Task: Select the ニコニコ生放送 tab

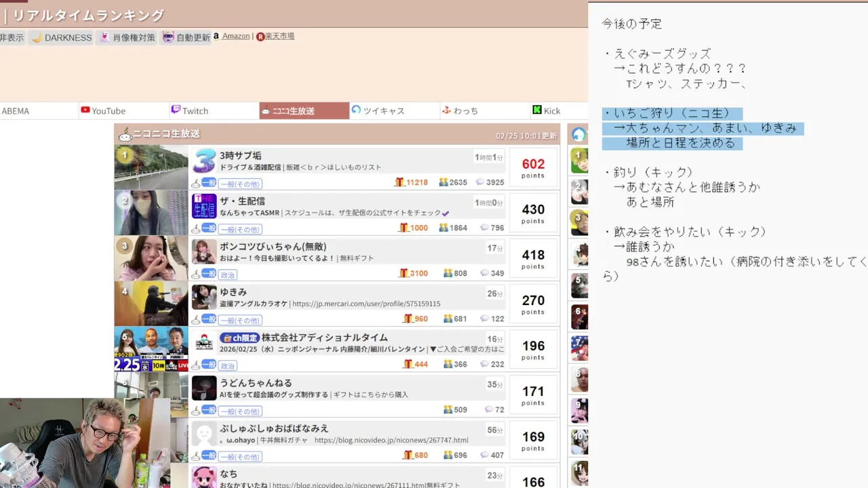Action: (304, 110)
